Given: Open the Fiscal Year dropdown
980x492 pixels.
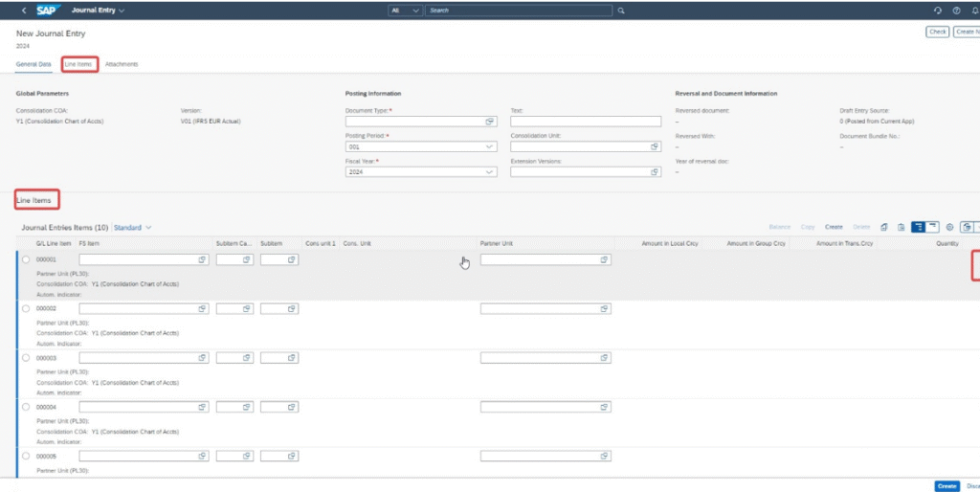Looking at the screenshot, I should tap(489, 172).
